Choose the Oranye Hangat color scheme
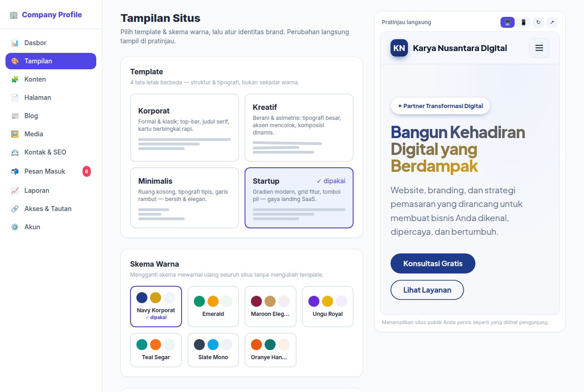Viewport: 584px width, 392px height. pos(271,350)
